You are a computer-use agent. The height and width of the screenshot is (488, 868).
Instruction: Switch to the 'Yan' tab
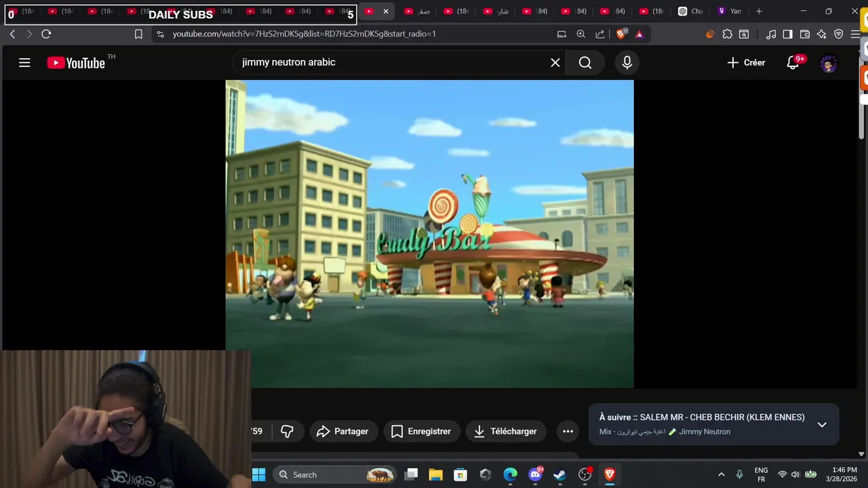click(x=730, y=12)
